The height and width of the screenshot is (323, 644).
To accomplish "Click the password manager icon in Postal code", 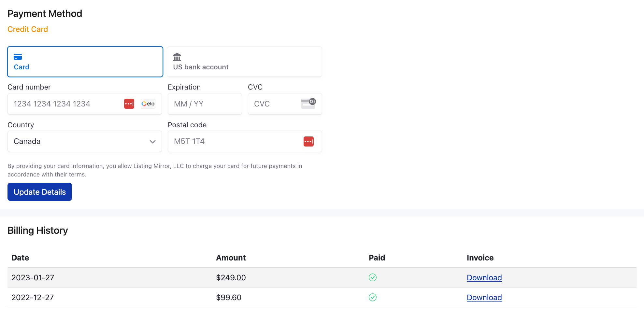I will [x=308, y=141].
